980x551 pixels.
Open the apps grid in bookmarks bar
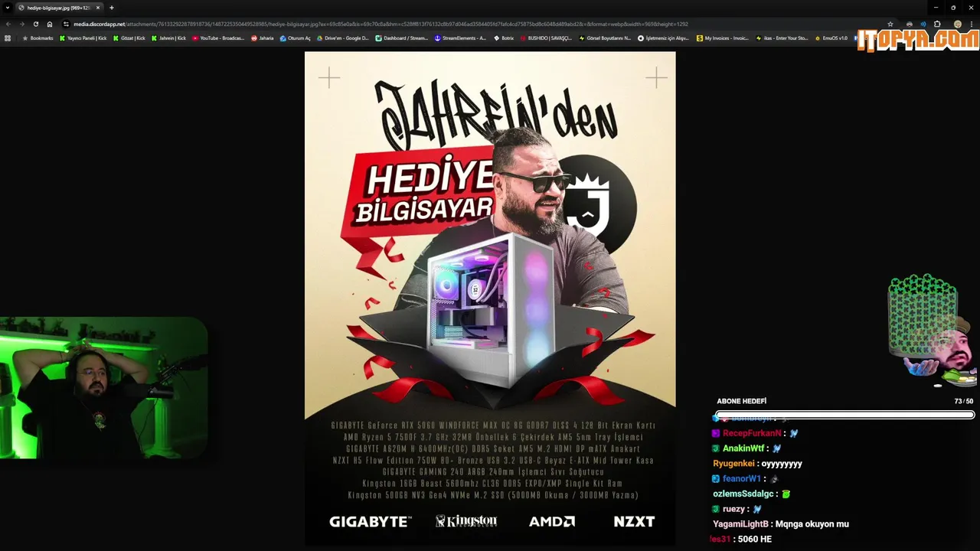(x=8, y=37)
